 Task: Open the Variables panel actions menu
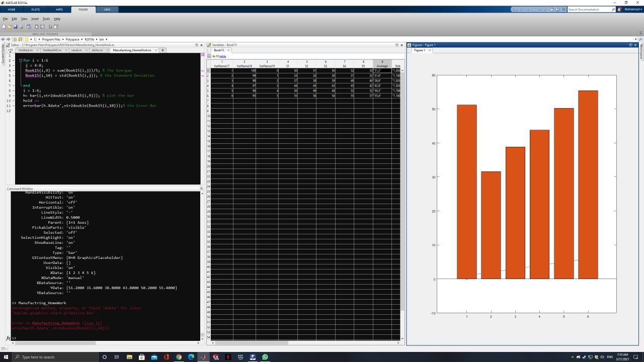point(397,45)
